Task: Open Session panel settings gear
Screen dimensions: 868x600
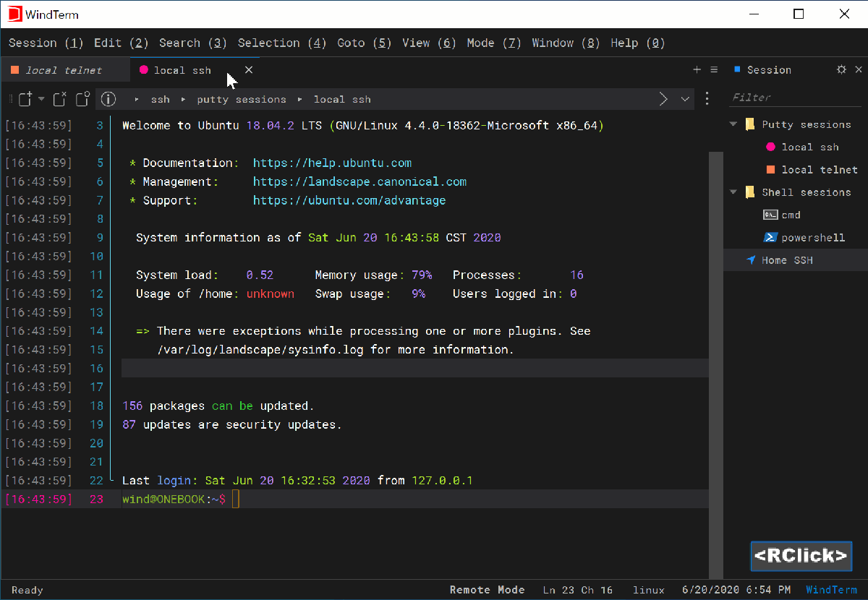Action: (x=841, y=70)
